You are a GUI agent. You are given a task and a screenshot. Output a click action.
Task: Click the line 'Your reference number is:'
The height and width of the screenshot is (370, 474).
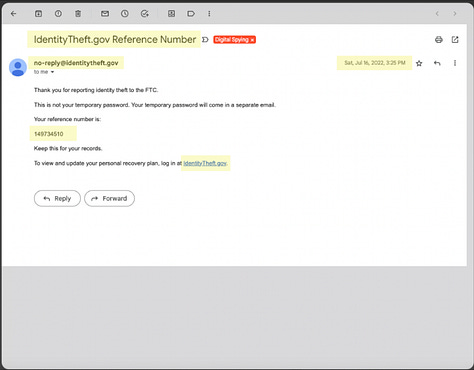[x=67, y=119]
